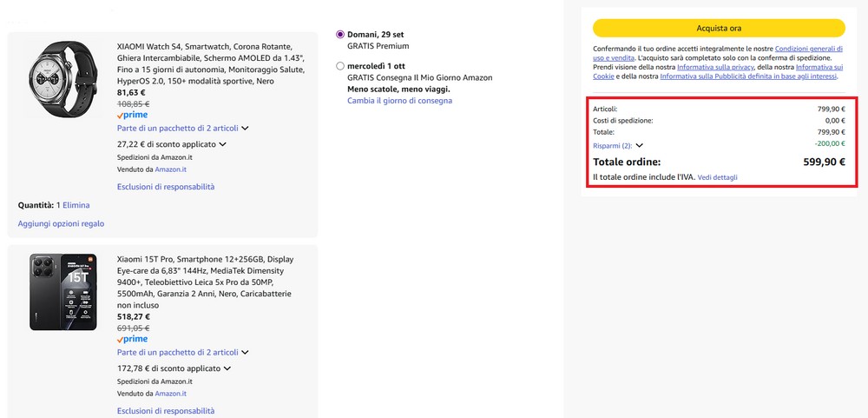Open 'Aggiungi opzioni regalo' link
Image resolution: width=868 pixels, height=418 pixels.
click(x=61, y=223)
